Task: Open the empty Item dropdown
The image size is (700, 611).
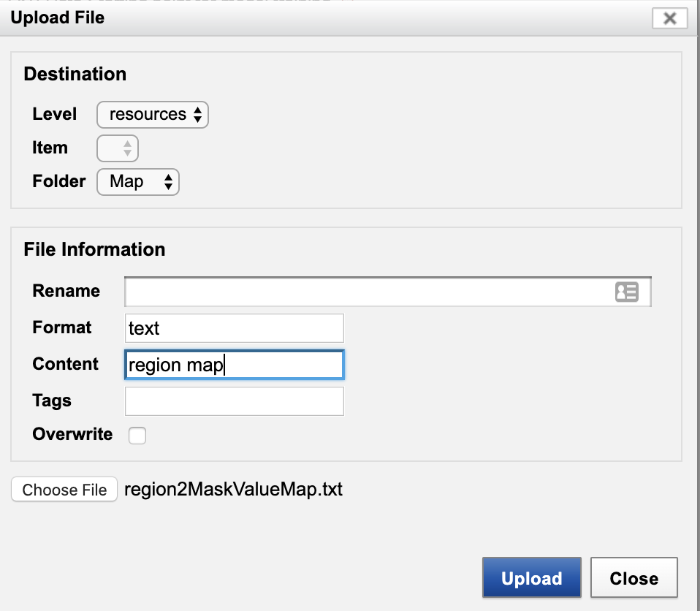Action: coord(118,148)
